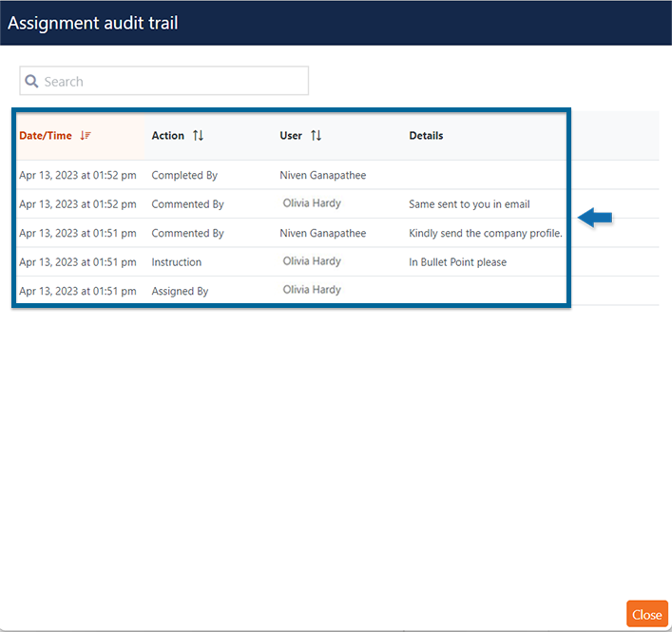Select the Instruction action row
The image size is (672, 632).
pos(177,262)
